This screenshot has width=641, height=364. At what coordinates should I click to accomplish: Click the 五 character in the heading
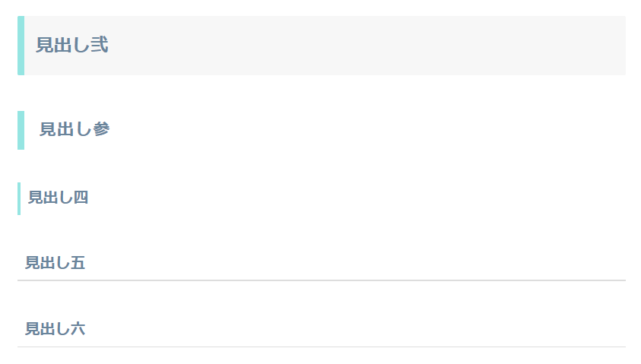(78, 263)
